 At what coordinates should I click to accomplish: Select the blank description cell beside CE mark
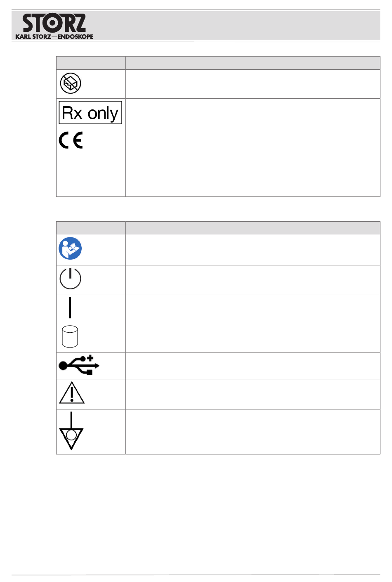[x=253, y=163]
